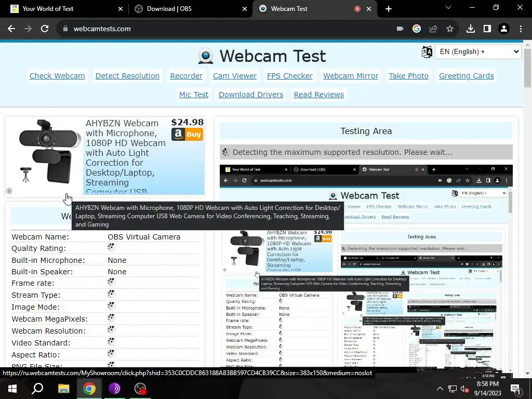Viewport: 532px width, 399px height.
Task: Open the EN (English) language dropdown
Action: point(478,52)
